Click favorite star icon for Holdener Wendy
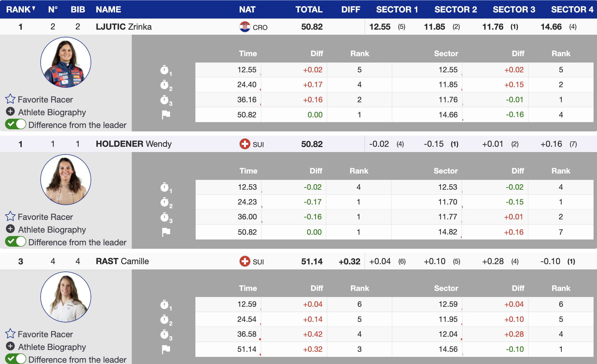The height and width of the screenshot is (364, 597). pos(10,216)
